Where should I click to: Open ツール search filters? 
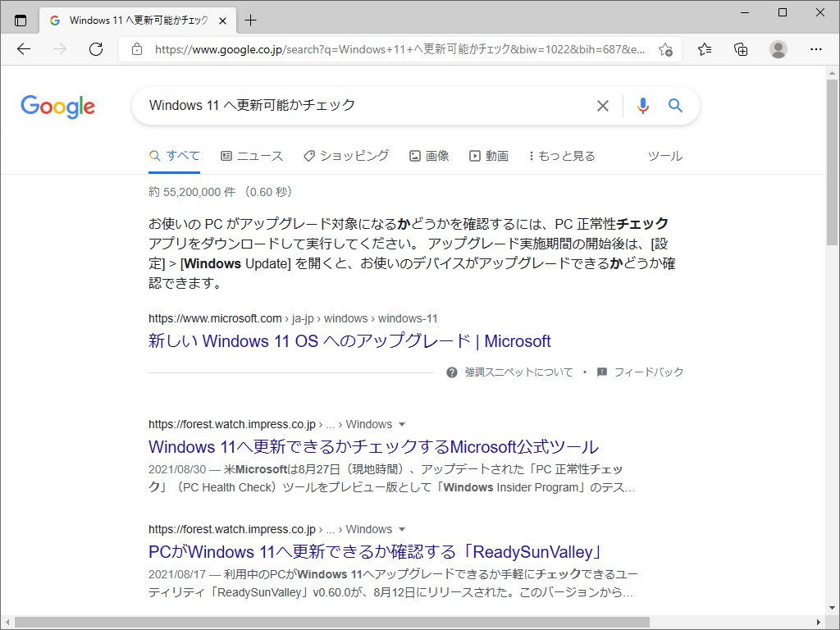coord(664,155)
